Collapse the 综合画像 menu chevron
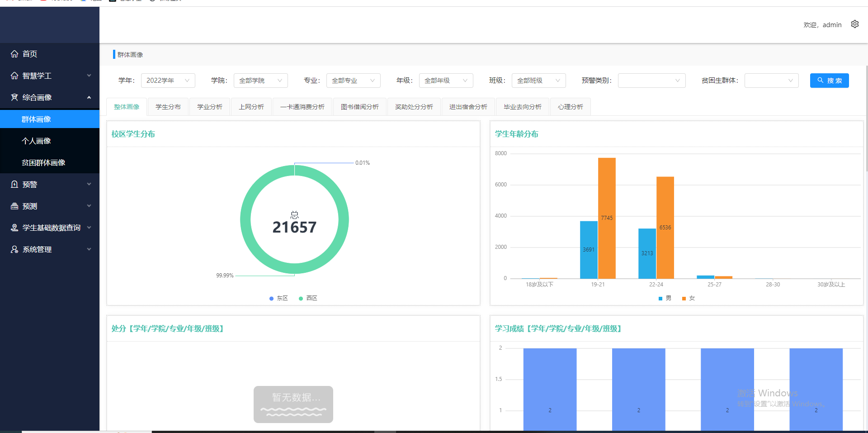 pos(89,97)
